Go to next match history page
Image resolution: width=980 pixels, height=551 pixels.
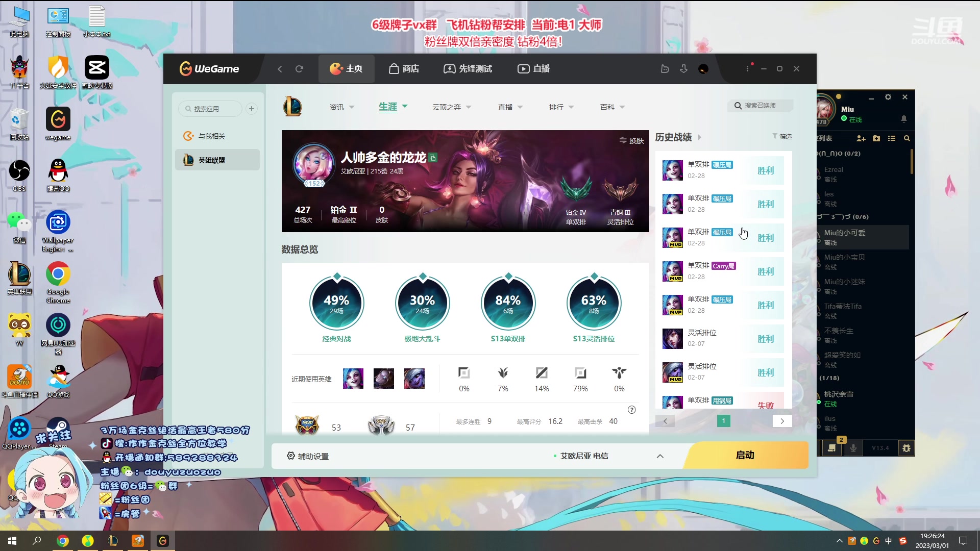(782, 421)
